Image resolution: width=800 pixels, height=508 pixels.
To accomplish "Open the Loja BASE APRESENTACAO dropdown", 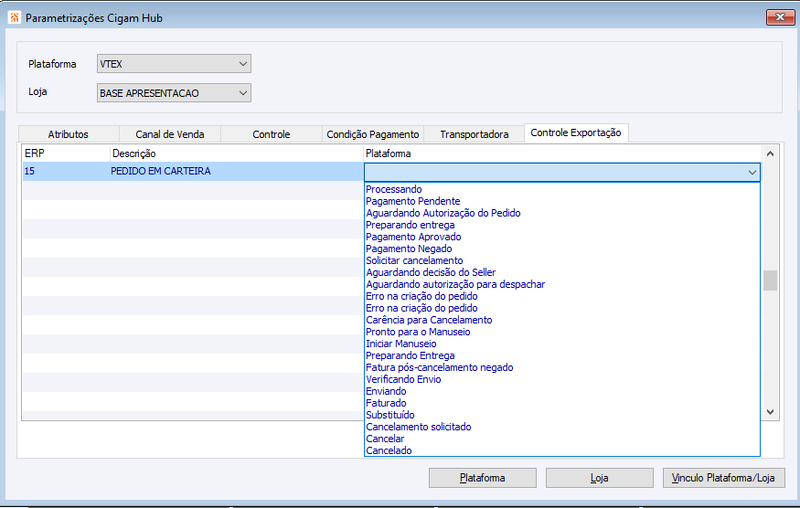I will click(174, 93).
